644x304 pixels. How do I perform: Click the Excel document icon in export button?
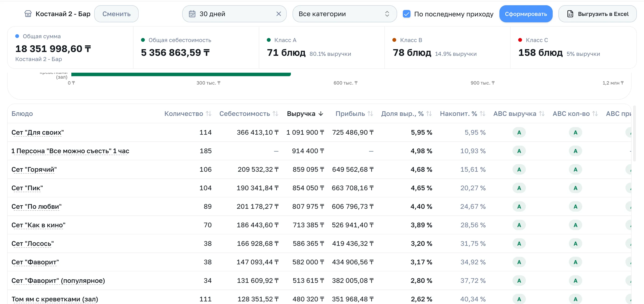(x=570, y=14)
